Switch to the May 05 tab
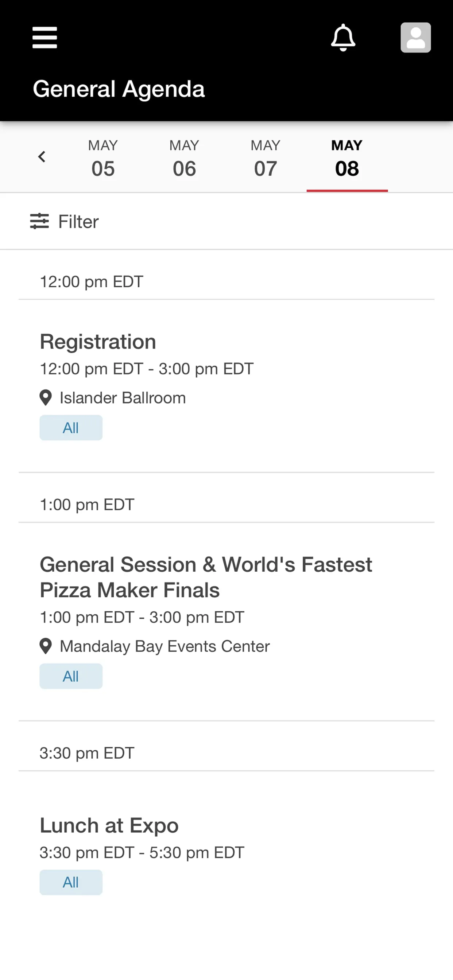The height and width of the screenshot is (980, 453). pyautogui.click(x=103, y=158)
